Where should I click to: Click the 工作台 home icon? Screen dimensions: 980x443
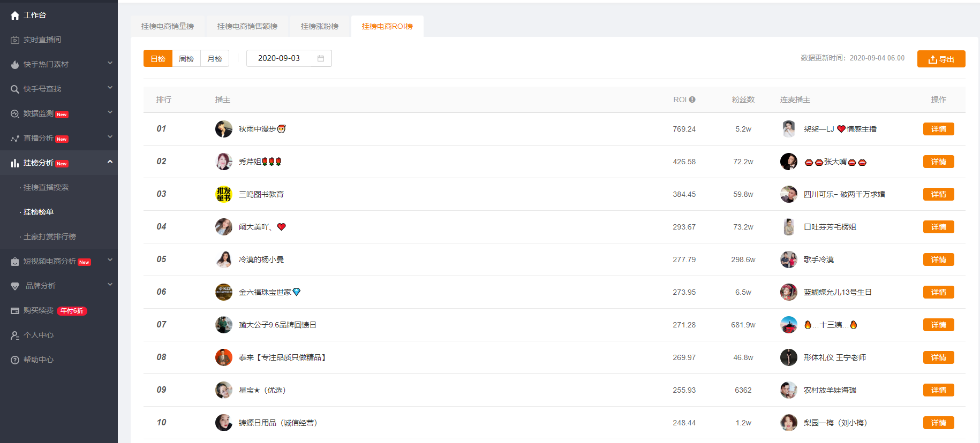click(15, 16)
